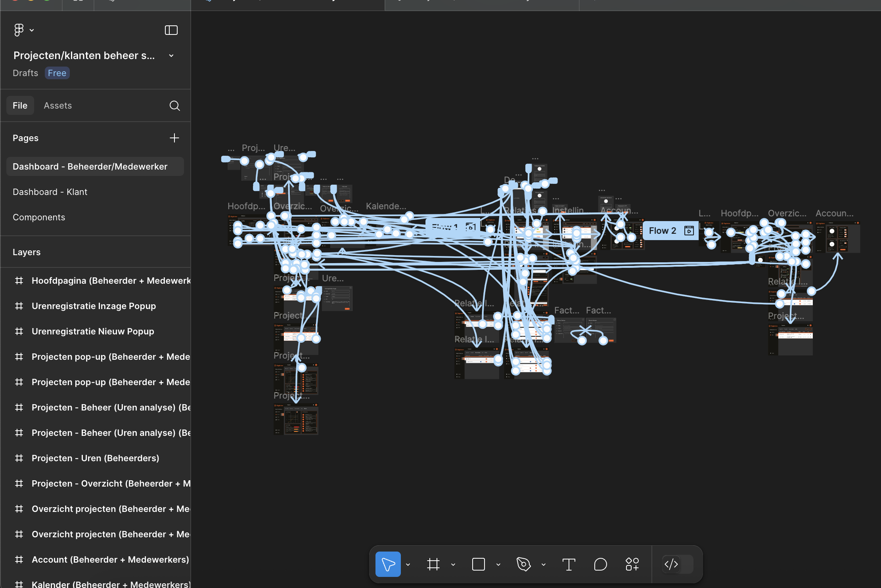Image resolution: width=881 pixels, height=588 pixels.
Task: Switch to the File tab
Action: click(20, 105)
